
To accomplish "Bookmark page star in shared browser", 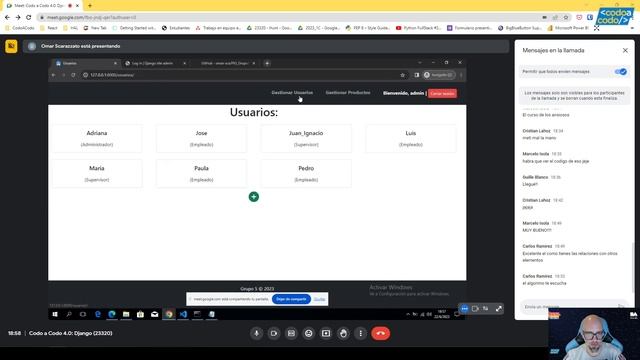I will pos(402,75).
